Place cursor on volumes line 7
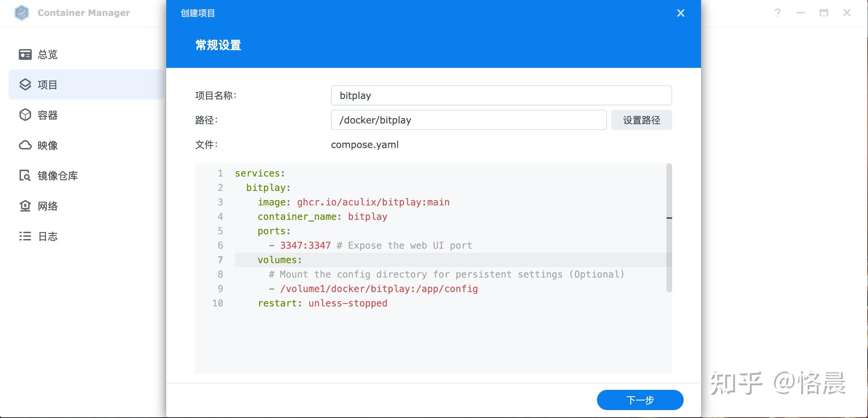This screenshot has height=418, width=868. click(x=279, y=260)
